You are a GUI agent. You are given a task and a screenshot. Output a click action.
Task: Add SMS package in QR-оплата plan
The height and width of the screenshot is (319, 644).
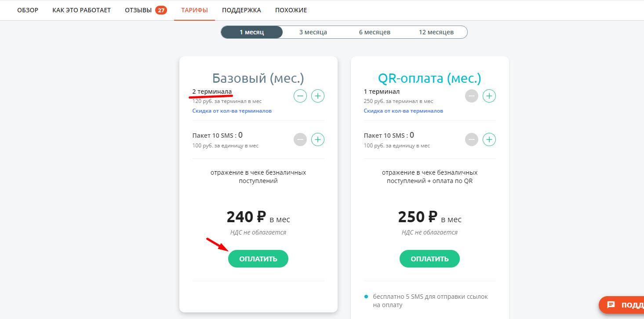point(489,139)
